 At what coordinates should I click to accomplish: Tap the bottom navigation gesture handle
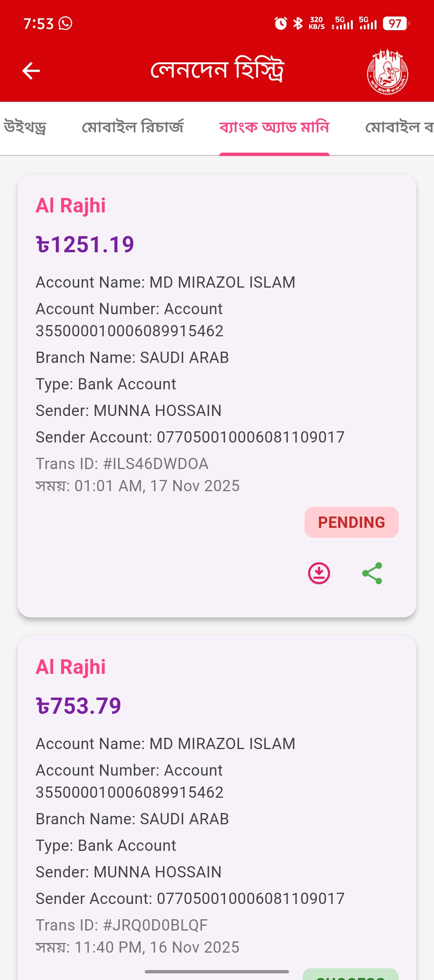(x=217, y=972)
